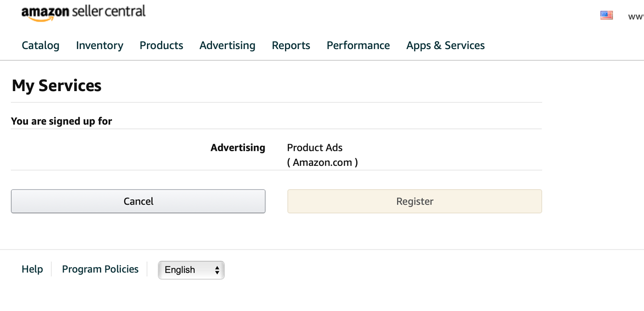Click the Amazon.com marketplace text

(323, 162)
